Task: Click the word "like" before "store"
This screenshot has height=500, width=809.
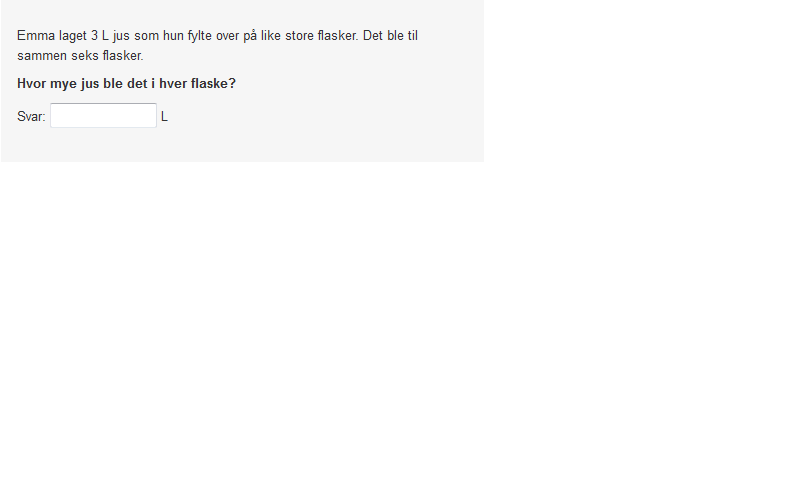Action: pyautogui.click(x=271, y=36)
